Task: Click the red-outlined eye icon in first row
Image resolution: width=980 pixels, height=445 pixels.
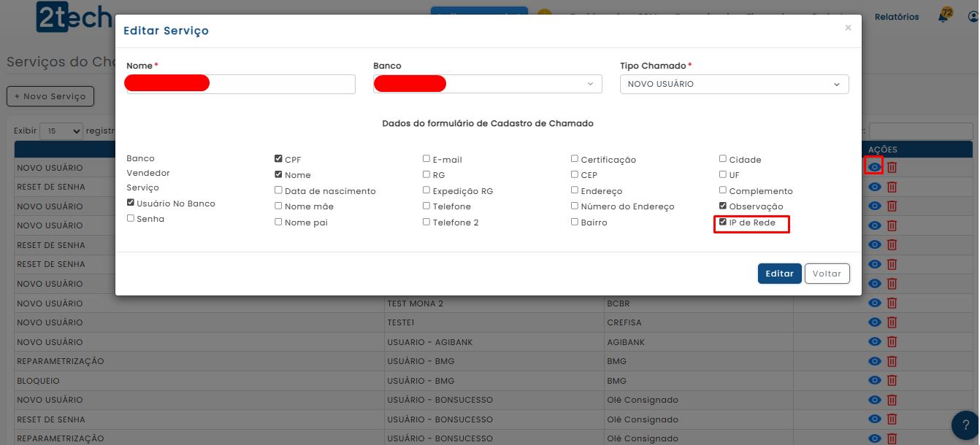Action: click(873, 167)
